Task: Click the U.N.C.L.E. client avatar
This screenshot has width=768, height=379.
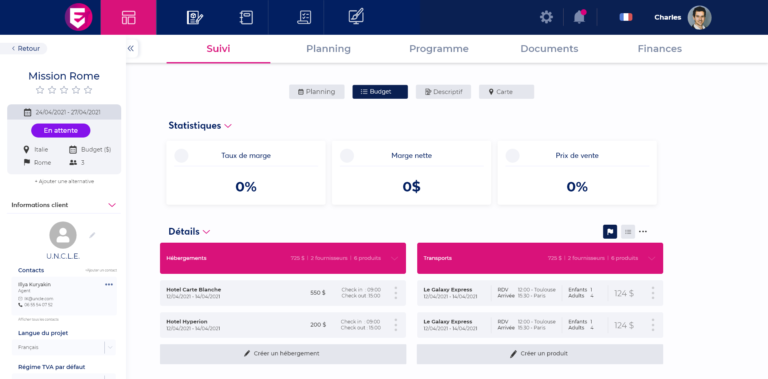Action: coord(63,235)
